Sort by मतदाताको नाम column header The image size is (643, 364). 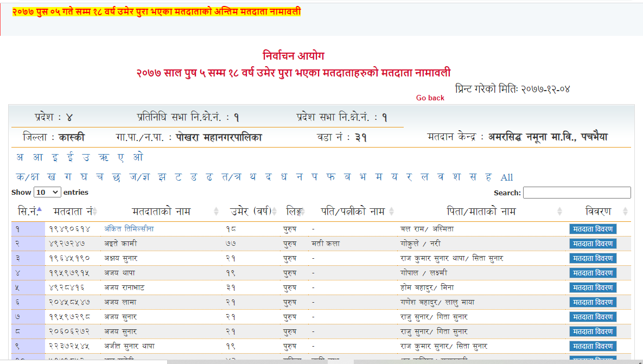pyautogui.click(x=161, y=212)
